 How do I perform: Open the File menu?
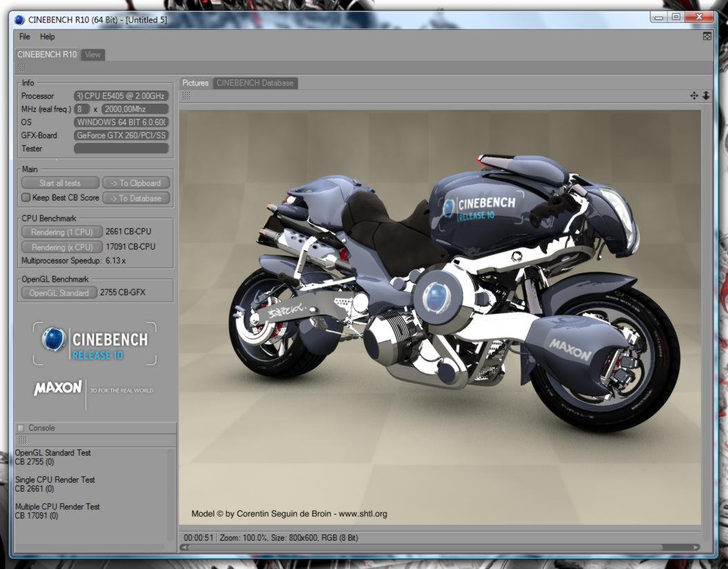[25, 37]
